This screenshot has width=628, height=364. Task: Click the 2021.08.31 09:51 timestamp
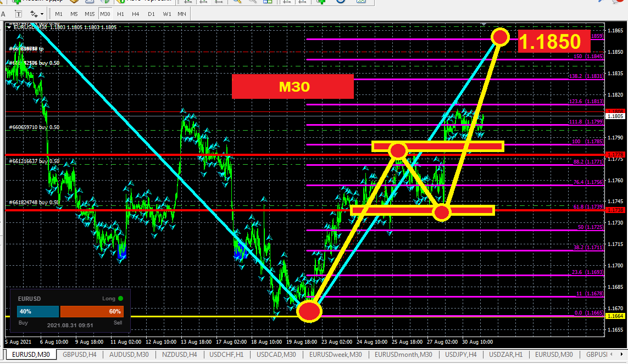point(70,325)
